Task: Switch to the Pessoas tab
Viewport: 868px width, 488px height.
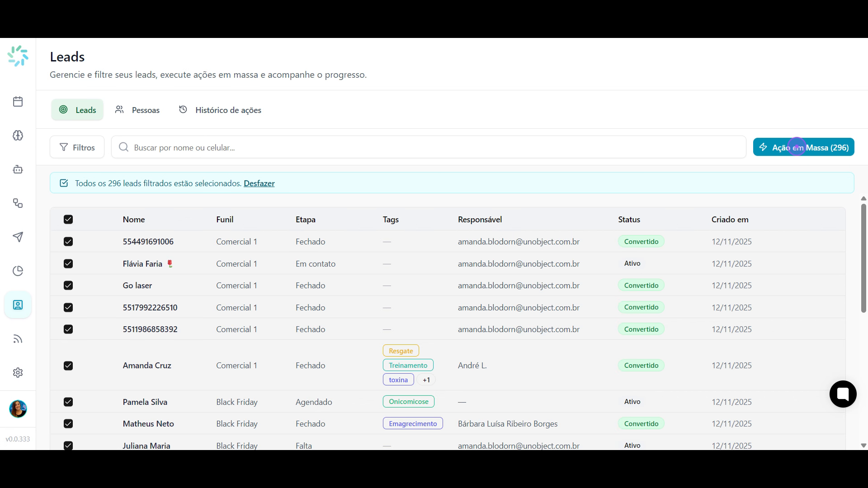Action: point(137,110)
